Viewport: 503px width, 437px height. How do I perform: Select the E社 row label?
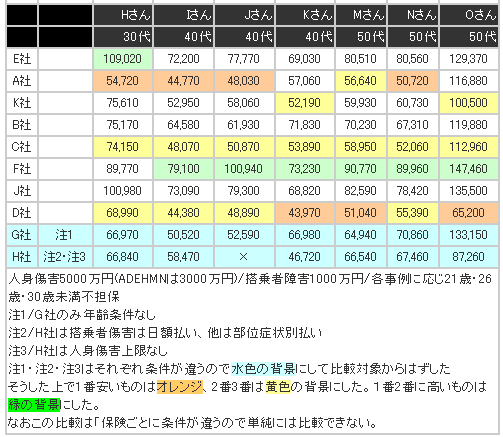point(22,59)
